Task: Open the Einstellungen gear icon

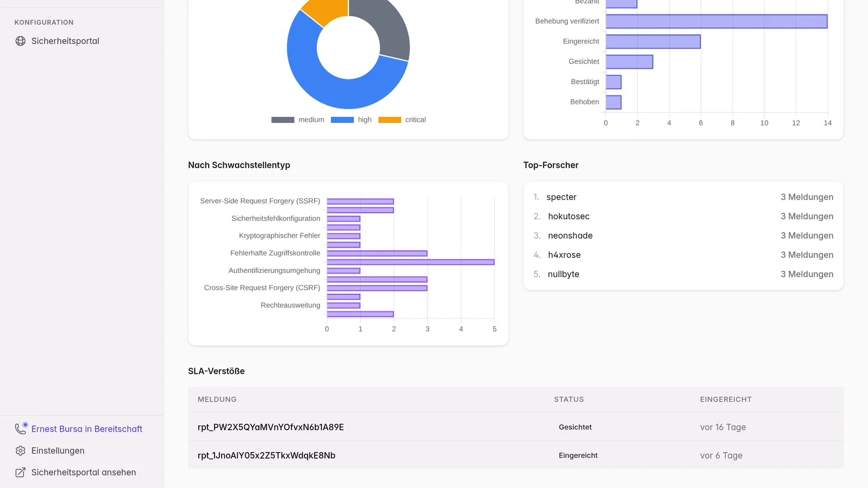Action: (20, 451)
